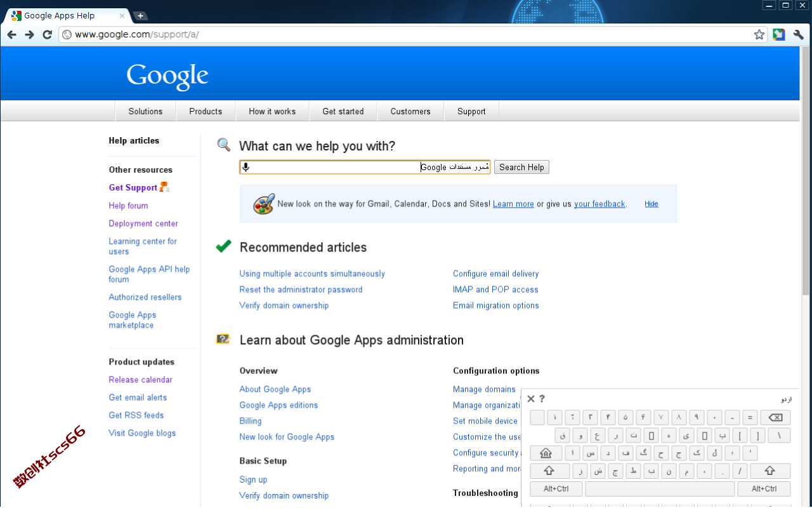Tap the Urdu digit ۹ key
Image resolution: width=812 pixels, height=508 pixels.
pyautogui.click(x=697, y=417)
